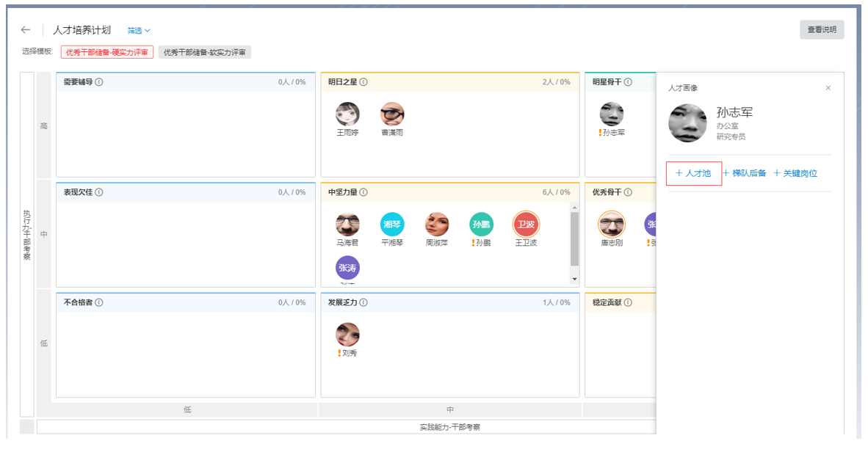This screenshot has width=868, height=452.
Task: Switch to 优秀干部储备-软实力评审 template
Action: pyautogui.click(x=205, y=52)
